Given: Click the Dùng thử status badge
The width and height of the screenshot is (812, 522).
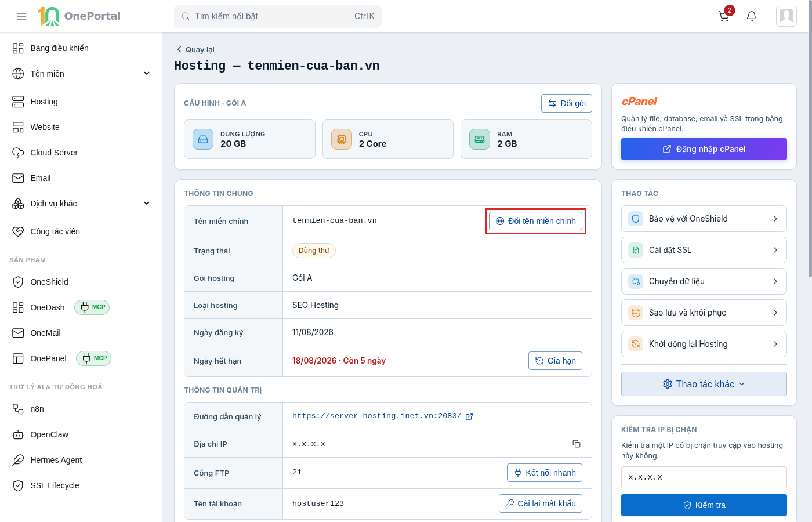Looking at the screenshot, I should click(x=314, y=251).
